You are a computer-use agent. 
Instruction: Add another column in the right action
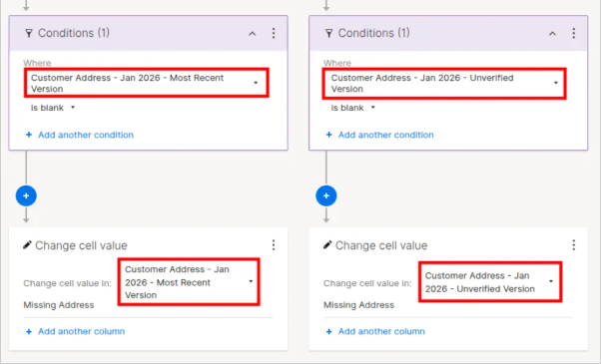tap(375, 331)
